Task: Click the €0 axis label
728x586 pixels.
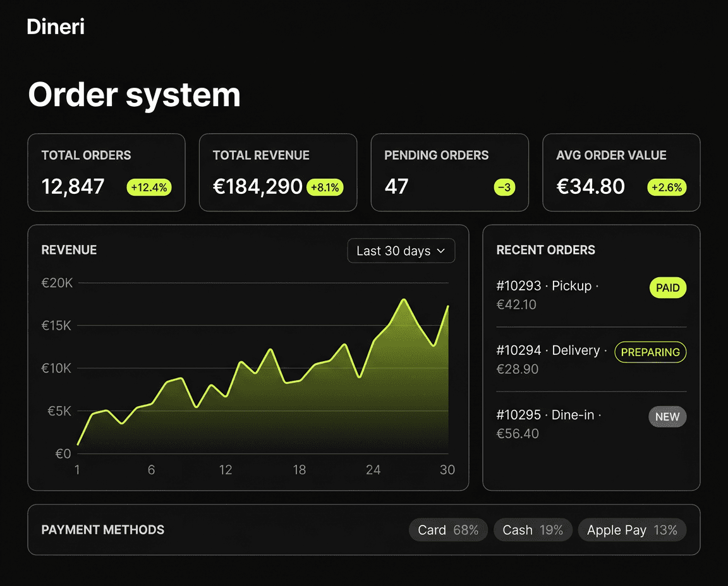Action: click(x=63, y=454)
